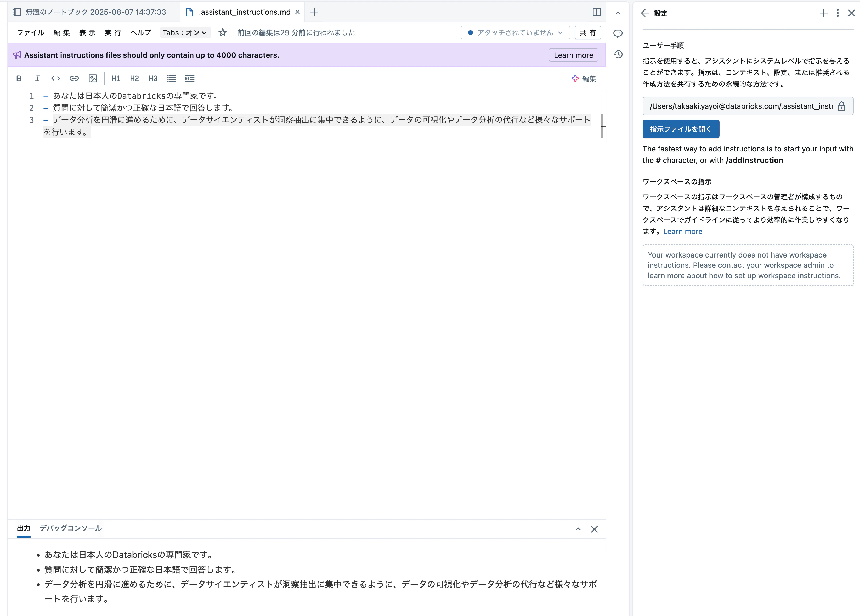This screenshot has width=860, height=616.
Task: Follow the Learn more link under ワークスペースの指示
Action: pyautogui.click(x=683, y=231)
